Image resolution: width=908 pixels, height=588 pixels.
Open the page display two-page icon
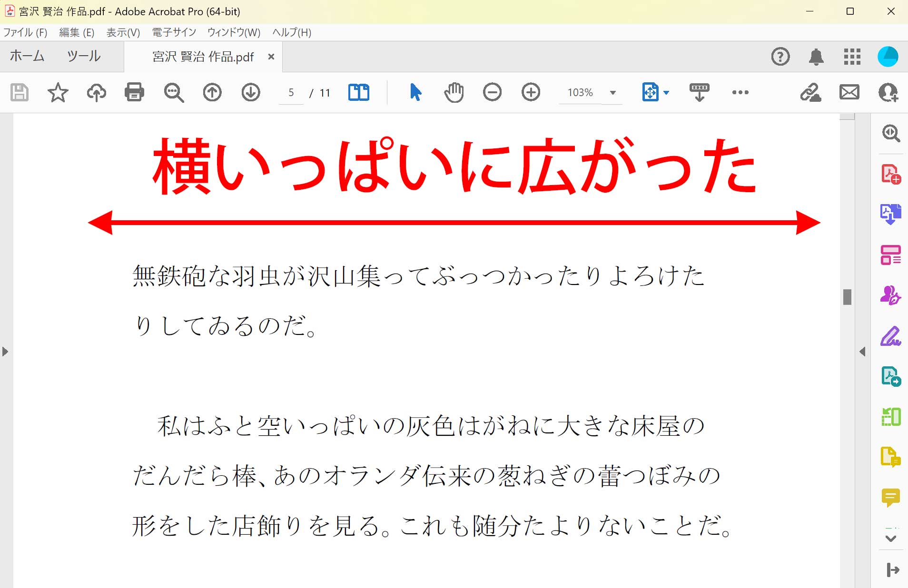(359, 92)
